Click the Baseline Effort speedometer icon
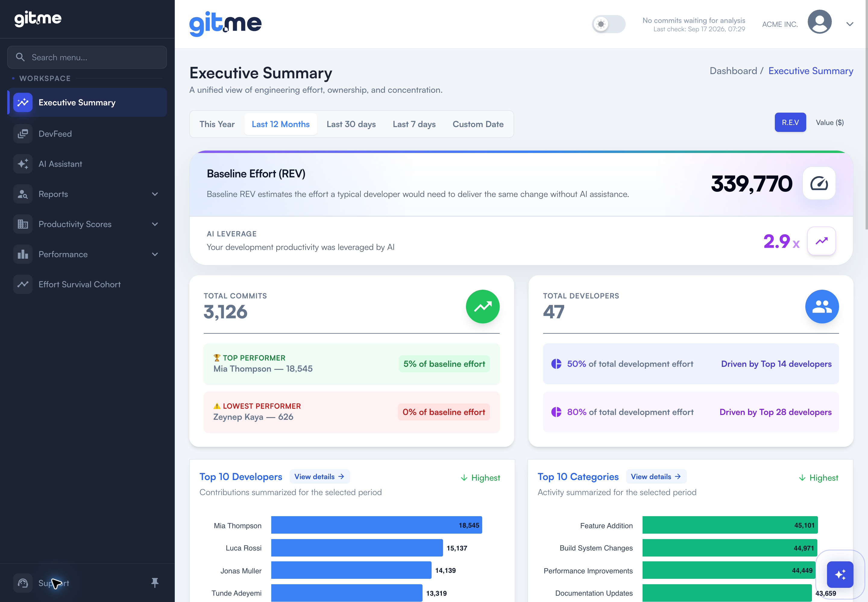Viewport: 868px width, 602px height. pos(819,183)
